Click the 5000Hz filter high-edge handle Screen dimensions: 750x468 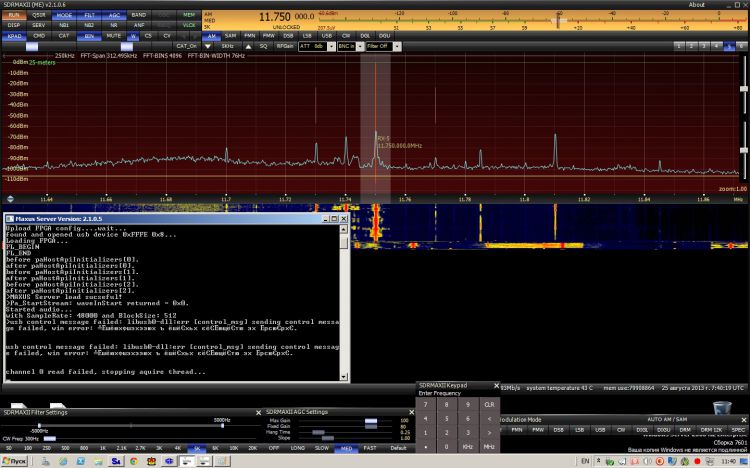(x=222, y=425)
